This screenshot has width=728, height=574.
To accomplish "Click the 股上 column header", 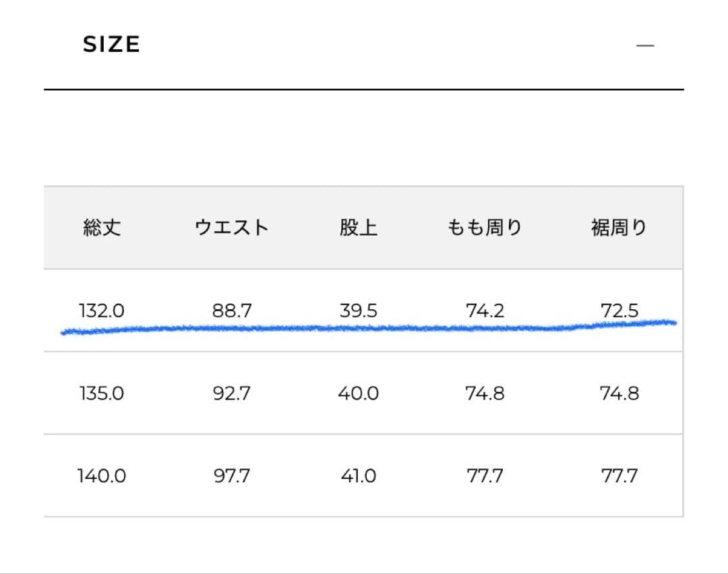I will pos(358,228).
